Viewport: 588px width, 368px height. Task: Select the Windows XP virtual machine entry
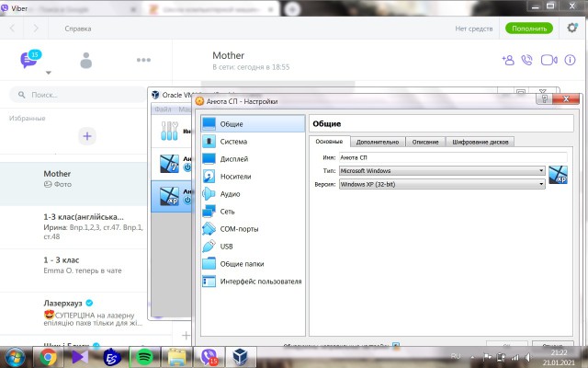(172, 196)
